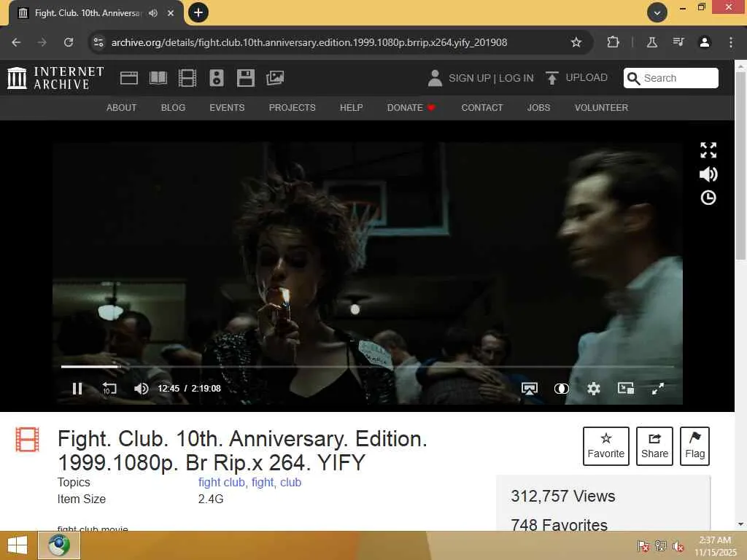Open the HELP menu item
The height and width of the screenshot is (560, 747).
pyautogui.click(x=351, y=108)
